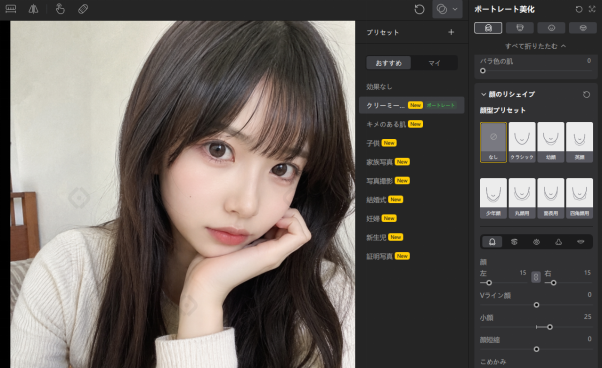Select the ruler tool in top toolbar
This screenshot has width=602, height=368.
[x=11, y=9]
